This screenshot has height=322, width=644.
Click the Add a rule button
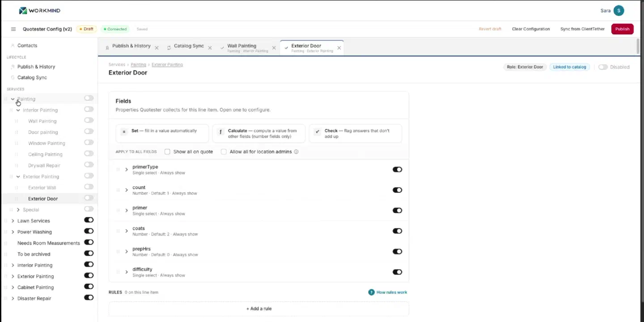[x=258, y=309]
